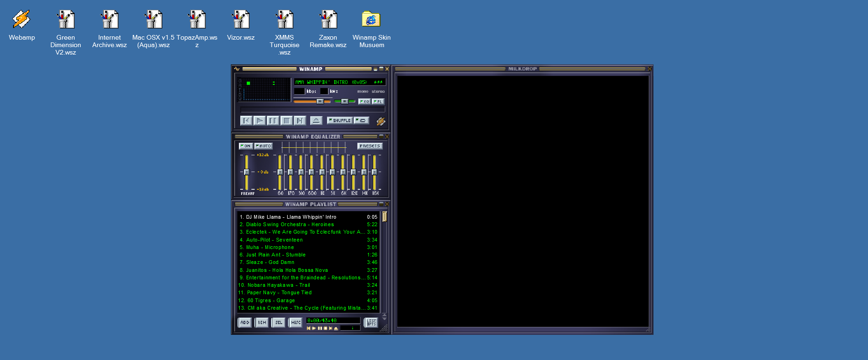This screenshot has width=868, height=360.
Task: Click the +12db label in equalizer
Action: point(263,155)
